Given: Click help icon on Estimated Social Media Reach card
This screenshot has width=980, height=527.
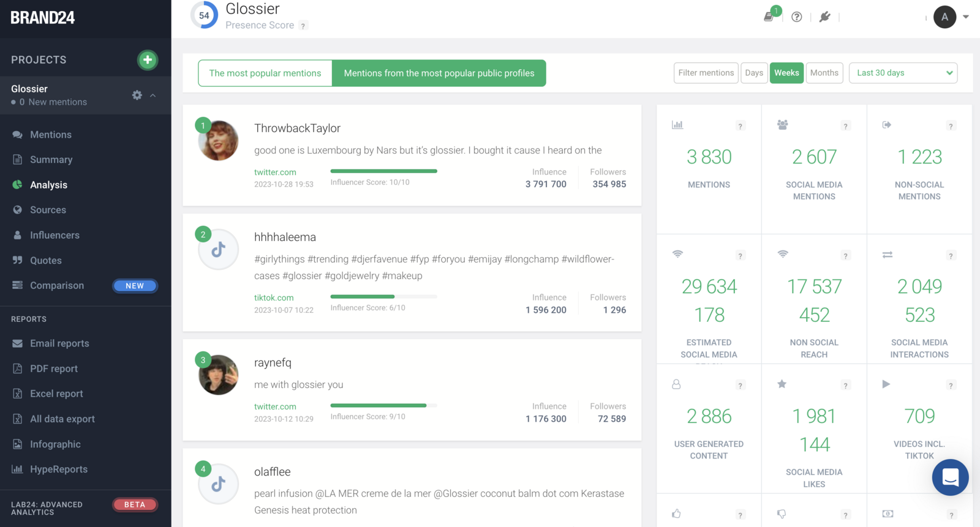Looking at the screenshot, I should (x=740, y=256).
